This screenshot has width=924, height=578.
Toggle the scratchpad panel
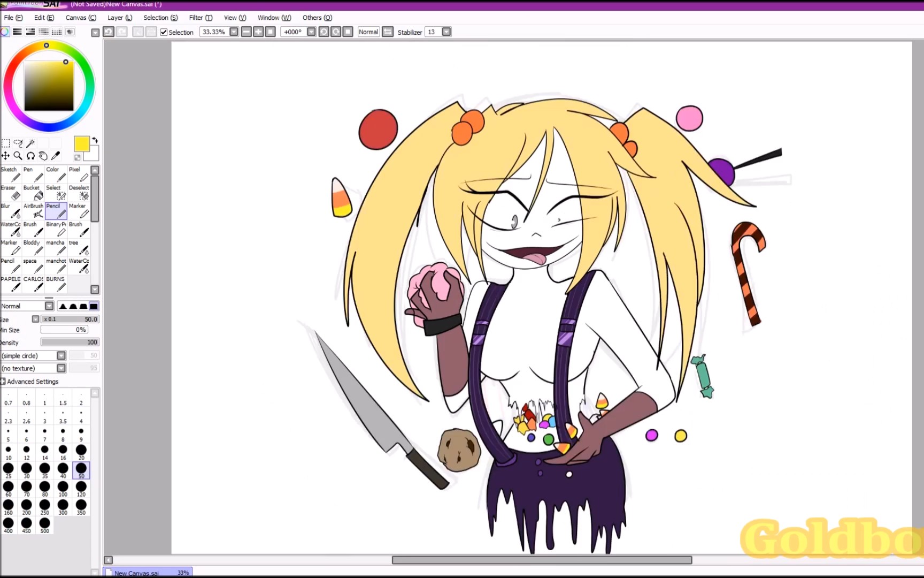[70, 32]
